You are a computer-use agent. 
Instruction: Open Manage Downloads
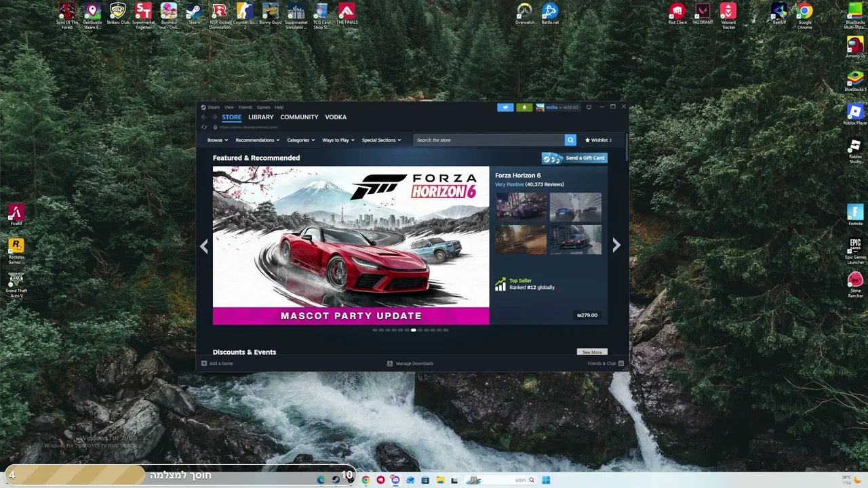point(410,363)
